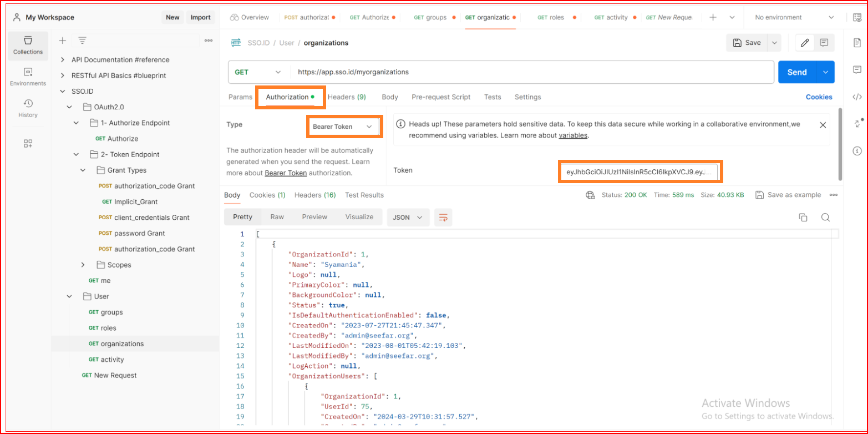The height and width of the screenshot is (434, 868).
Task: Switch response view to Visualize
Action: tap(359, 217)
